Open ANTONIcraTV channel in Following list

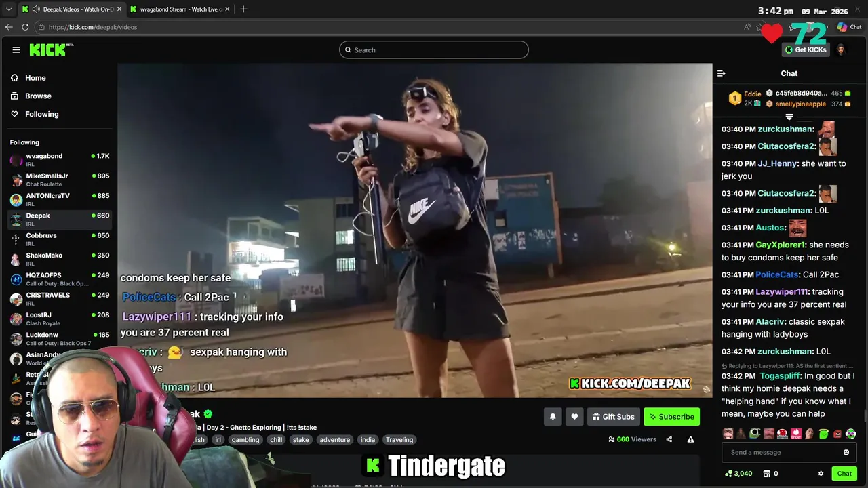pos(60,199)
